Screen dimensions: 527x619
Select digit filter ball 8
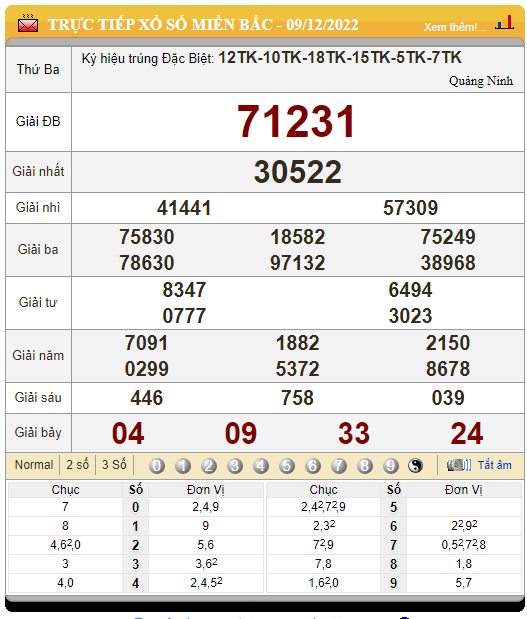[364, 466]
